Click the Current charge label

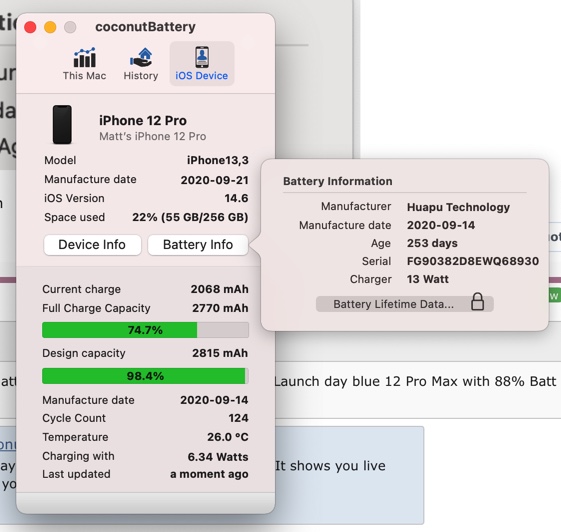[81, 289]
